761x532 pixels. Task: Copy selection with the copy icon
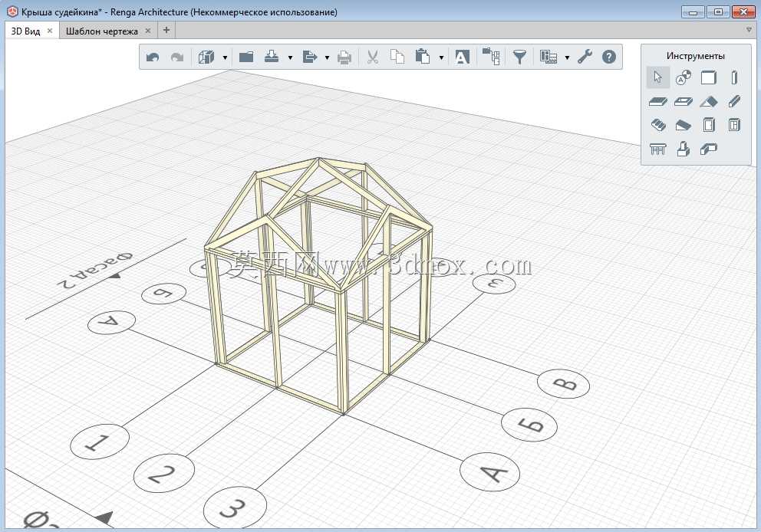pos(397,57)
